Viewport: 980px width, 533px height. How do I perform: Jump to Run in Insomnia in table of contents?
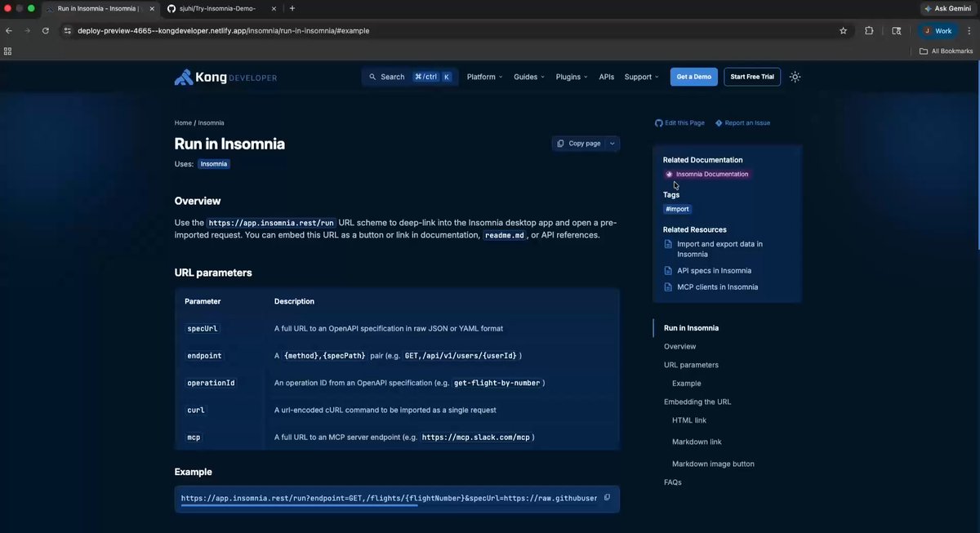691,328
